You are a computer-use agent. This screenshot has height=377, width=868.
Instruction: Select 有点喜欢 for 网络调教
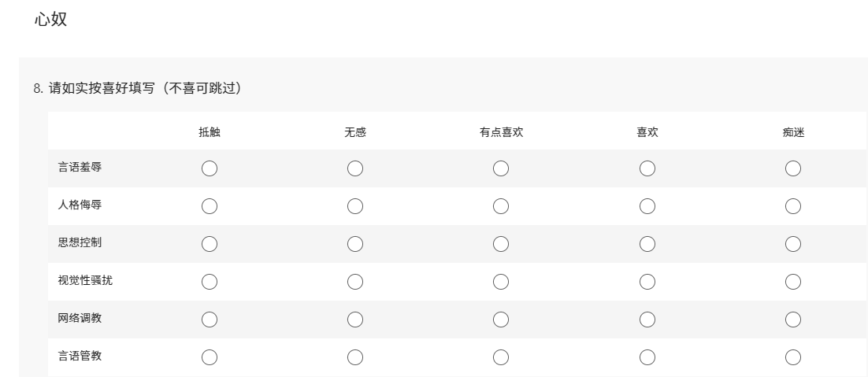(x=501, y=320)
